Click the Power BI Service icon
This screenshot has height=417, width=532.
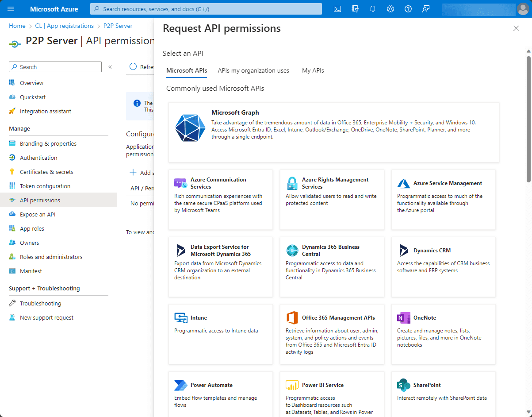[x=292, y=385]
